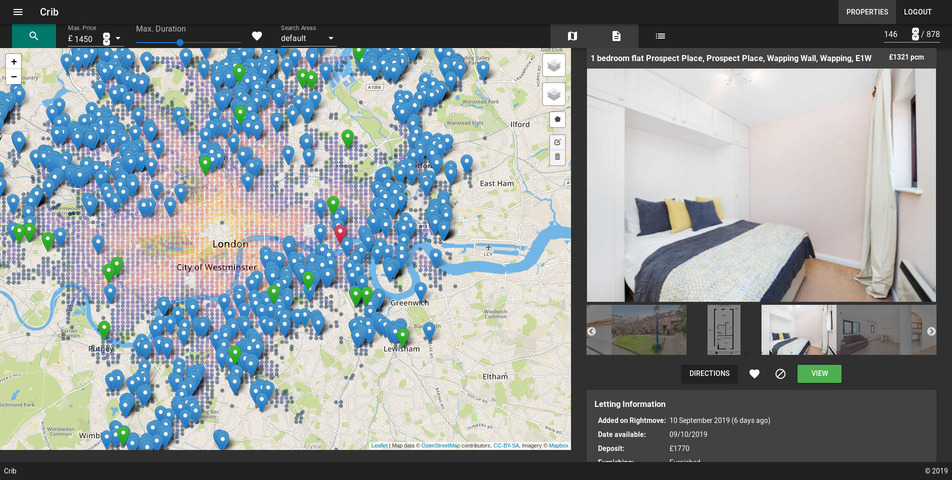
Task: Switch to the document details view tab
Action: pos(616,36)
